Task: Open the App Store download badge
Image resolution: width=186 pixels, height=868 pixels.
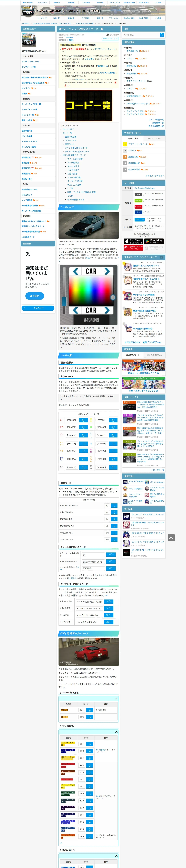Action: click(x=133, y=241)
